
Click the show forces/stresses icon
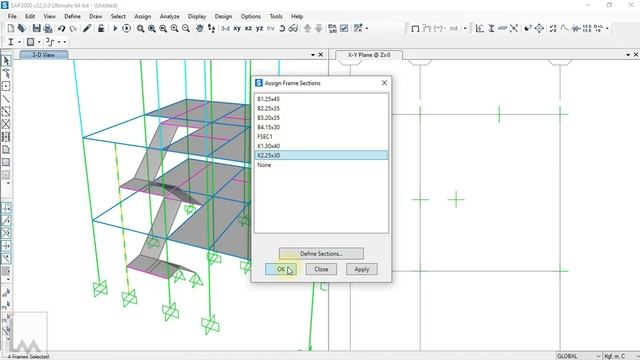pyautogui.click(x=438, y=29)
